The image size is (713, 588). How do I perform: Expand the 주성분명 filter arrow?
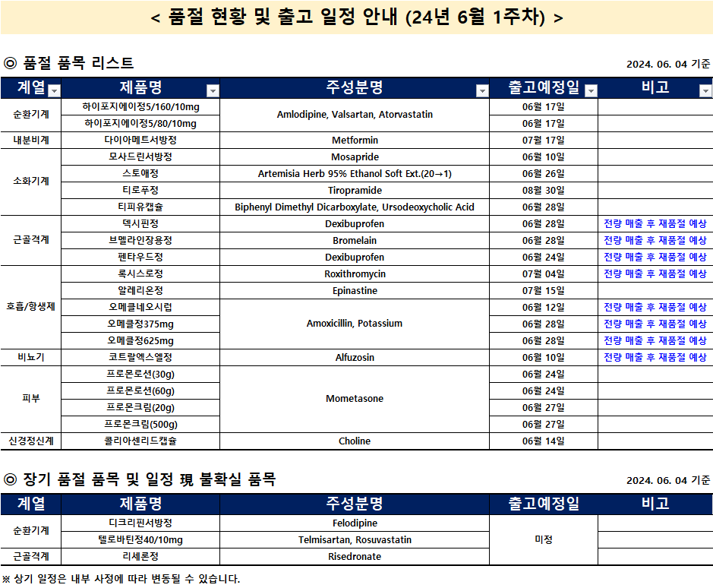481,91
